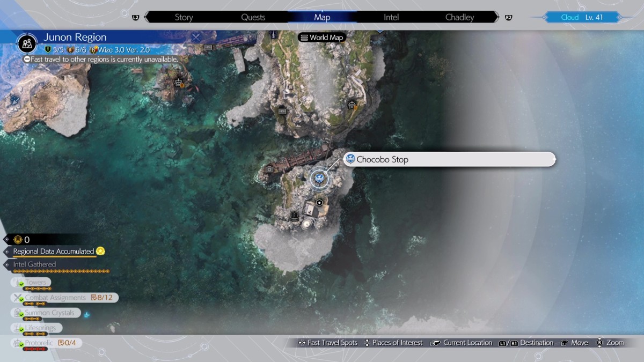
Task: Select the Lifesprings intel category
Action: point(36,328)
